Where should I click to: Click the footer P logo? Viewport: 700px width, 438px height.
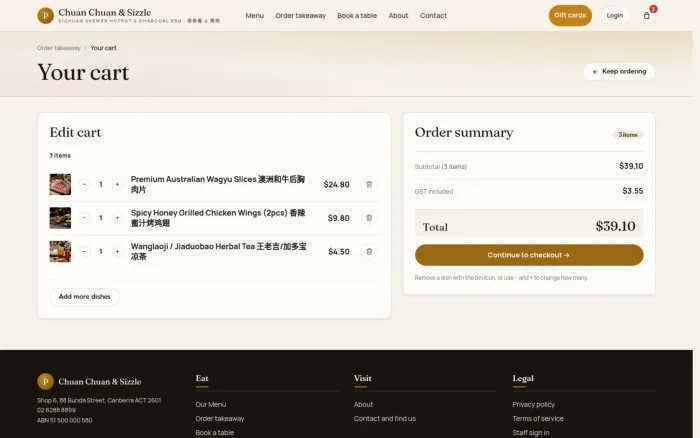pos(46,382)
